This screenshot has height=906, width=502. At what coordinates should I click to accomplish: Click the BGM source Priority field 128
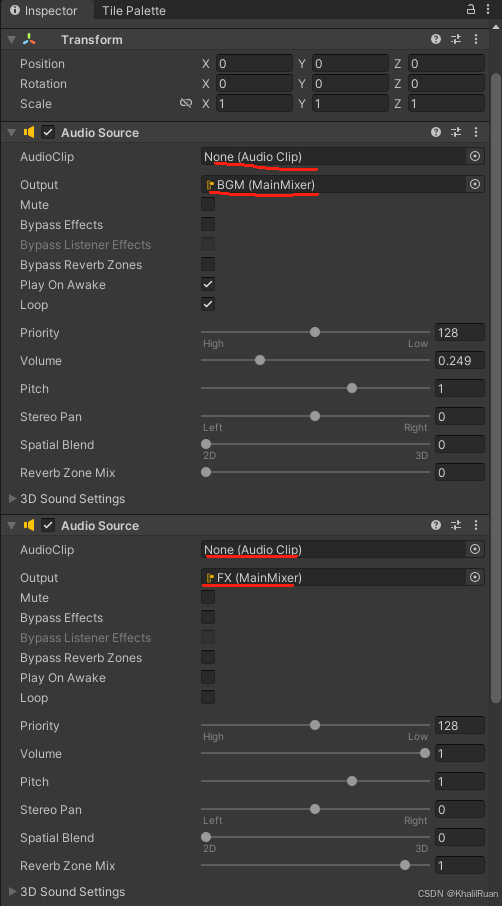coord(460,332)
